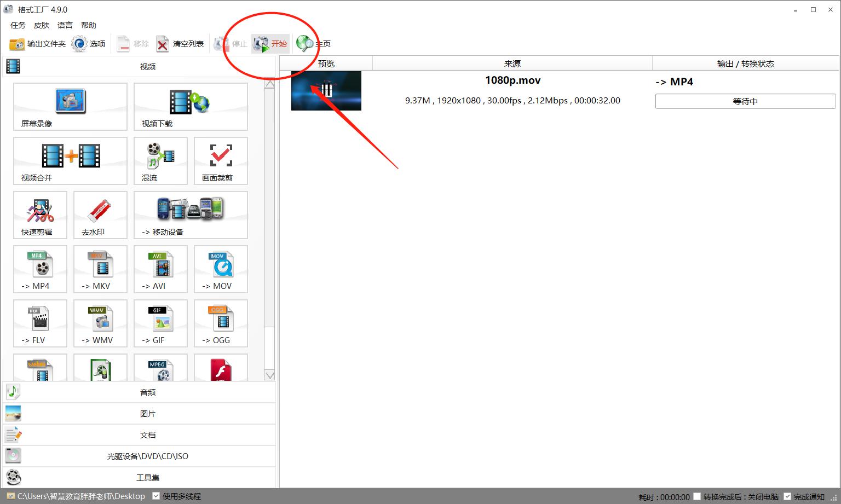Screen dimensions: 841x504
Task: Launch the 屏幕录像 screen recorder
Action: [x=70, y=107]
